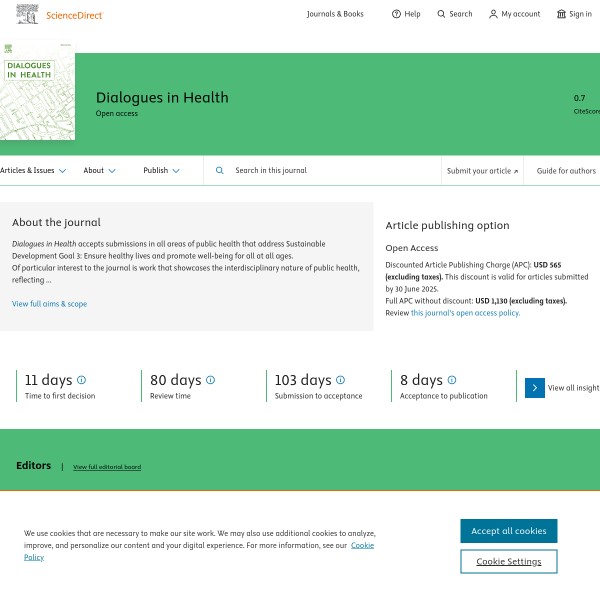Expand the Publish dropdown menu
Image resolution: width=600 pixels, height=600 pixels.
(x=161, y=171)
